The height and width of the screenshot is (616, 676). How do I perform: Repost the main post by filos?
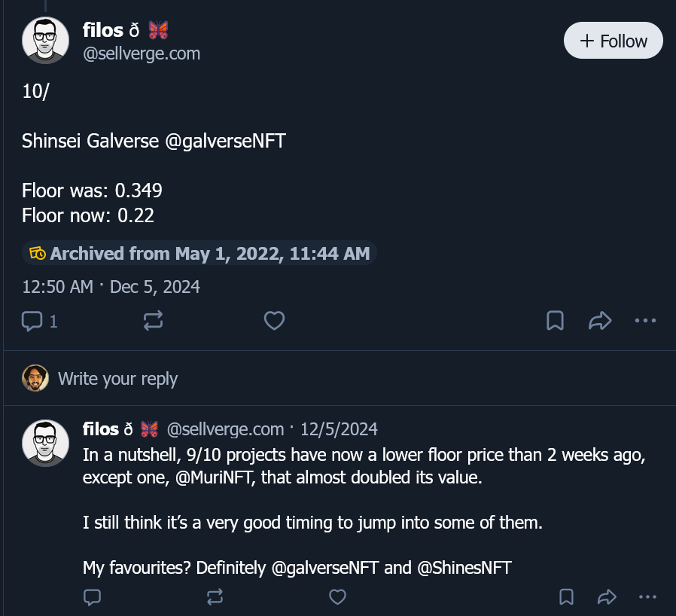[152, 322]
